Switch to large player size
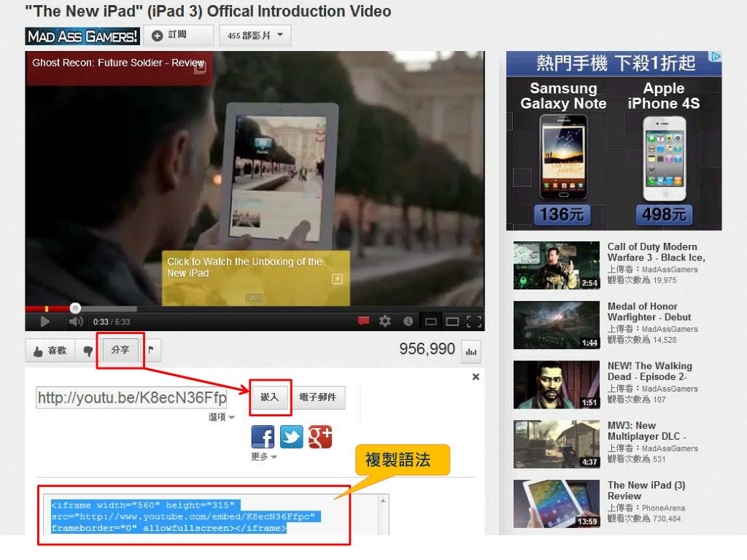 point(452,322)
